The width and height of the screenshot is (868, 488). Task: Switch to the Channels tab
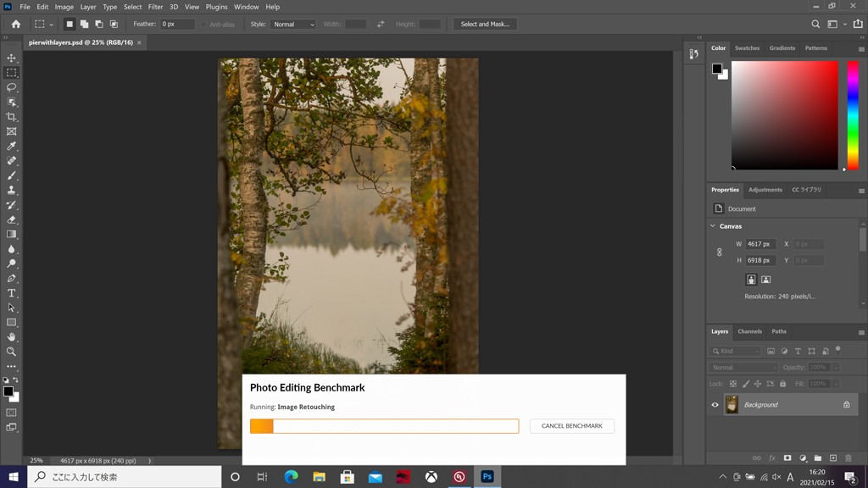click(x=749, y=331)
